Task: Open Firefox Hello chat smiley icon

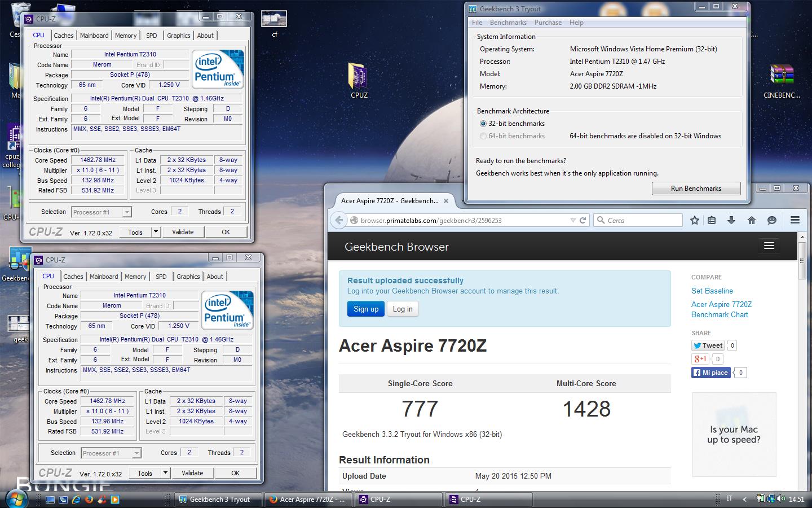Action: click(x=772, y=220)
